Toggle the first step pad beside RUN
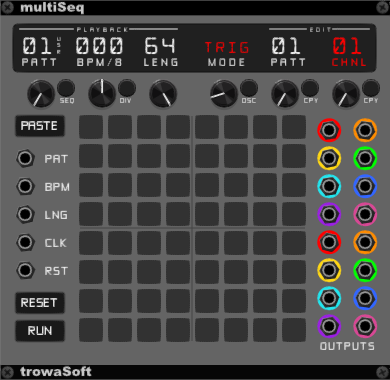Image resolution: width=390 pixels, height=380 pixels. point(91,330)
